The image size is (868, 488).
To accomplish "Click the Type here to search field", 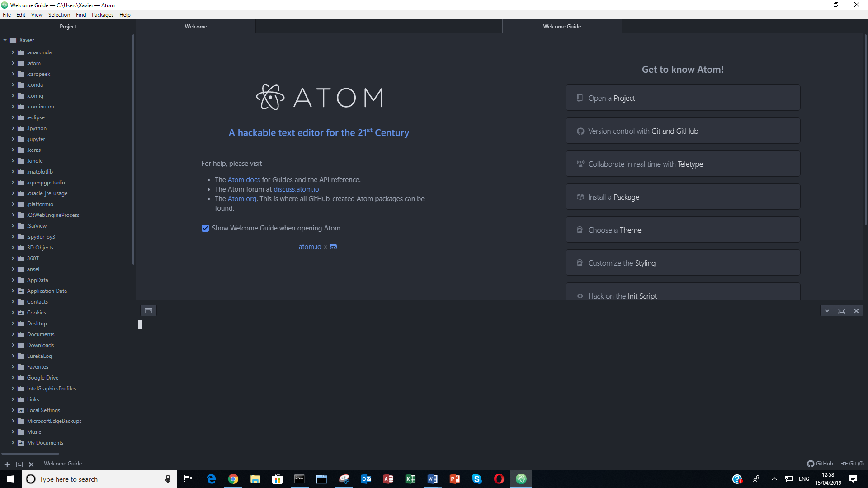I will (x=90, y=479).
